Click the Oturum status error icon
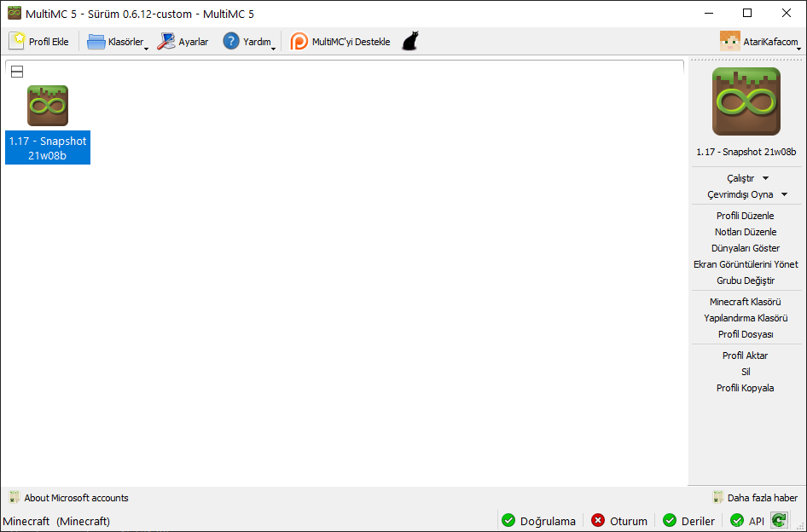Viewport: 807px width, 532px height. (x=597, y=520)
